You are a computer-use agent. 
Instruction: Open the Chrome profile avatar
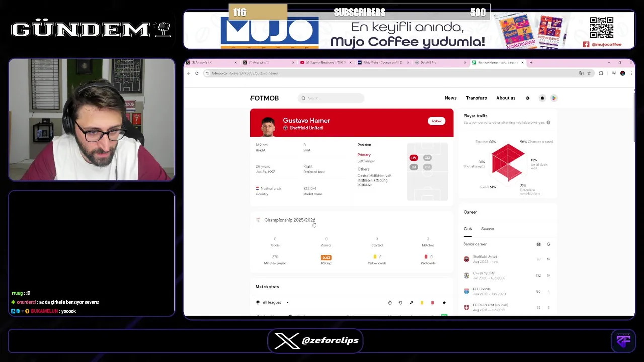click(x=623, y=73)
